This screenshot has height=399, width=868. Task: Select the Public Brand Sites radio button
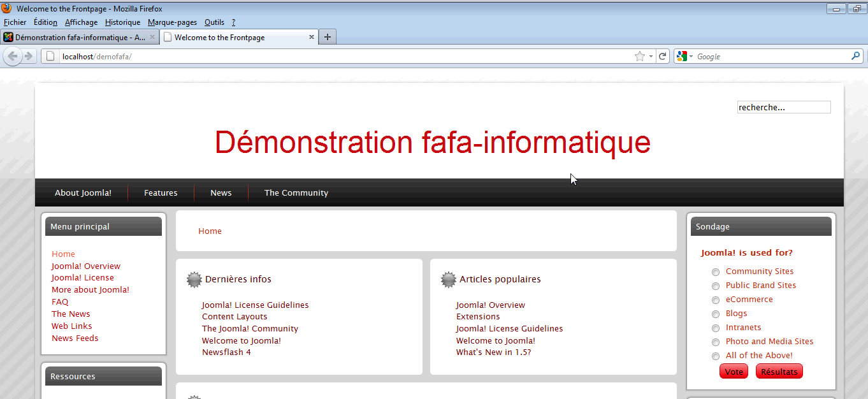(716, 286)
